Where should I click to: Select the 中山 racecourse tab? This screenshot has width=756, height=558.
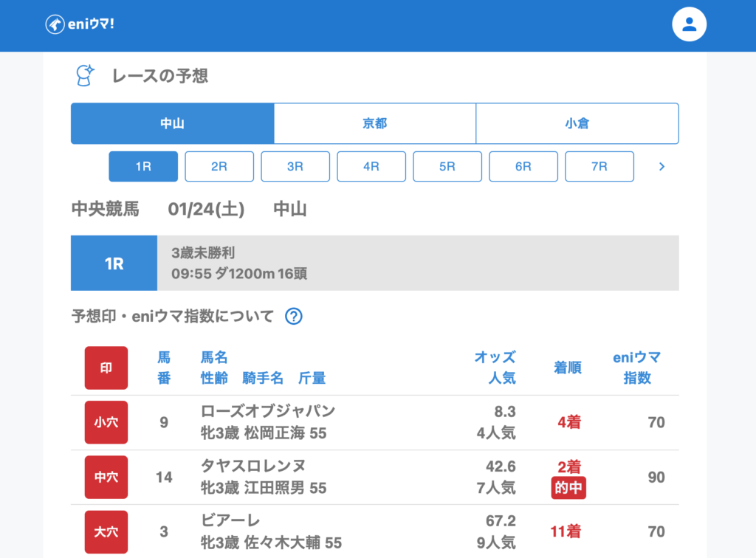click(x=172, y=123)
